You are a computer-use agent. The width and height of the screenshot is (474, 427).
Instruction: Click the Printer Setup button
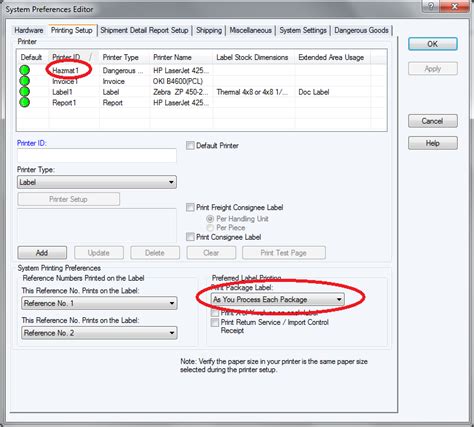coord(68,199)
